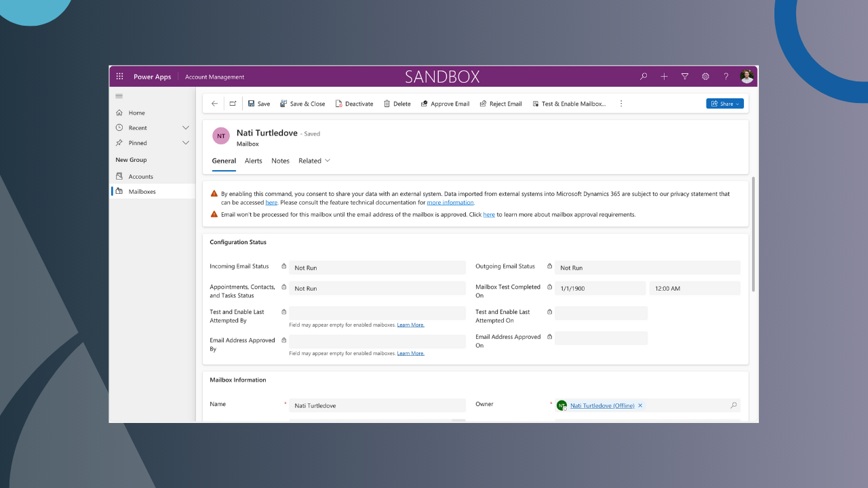The width and height of the screenshot is (868, 488).
Task: Remove the owner with the X icon
Action: 640,405
